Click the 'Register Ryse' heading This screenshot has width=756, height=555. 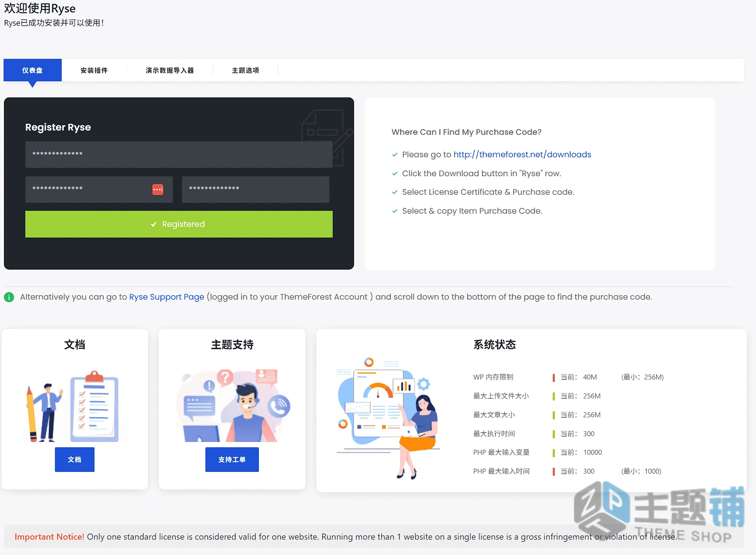pyautogui.click(x=58, y=127)
